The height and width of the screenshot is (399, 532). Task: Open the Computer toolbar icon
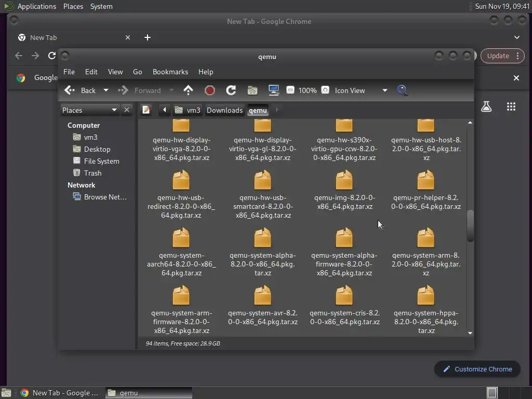pos(273,90)
